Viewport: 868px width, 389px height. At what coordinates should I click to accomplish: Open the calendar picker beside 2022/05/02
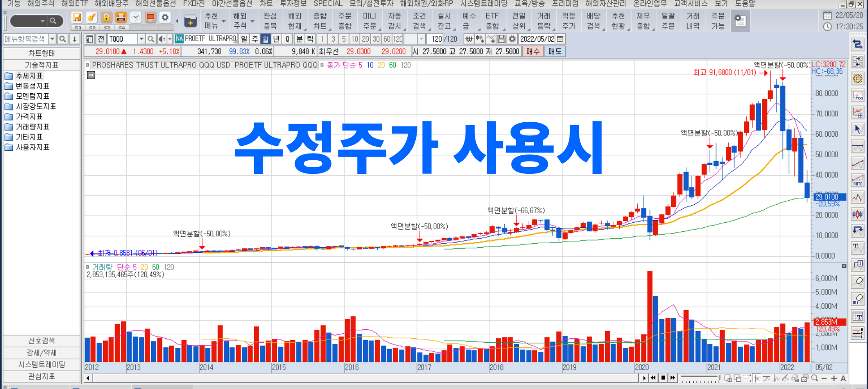point(560,39)
